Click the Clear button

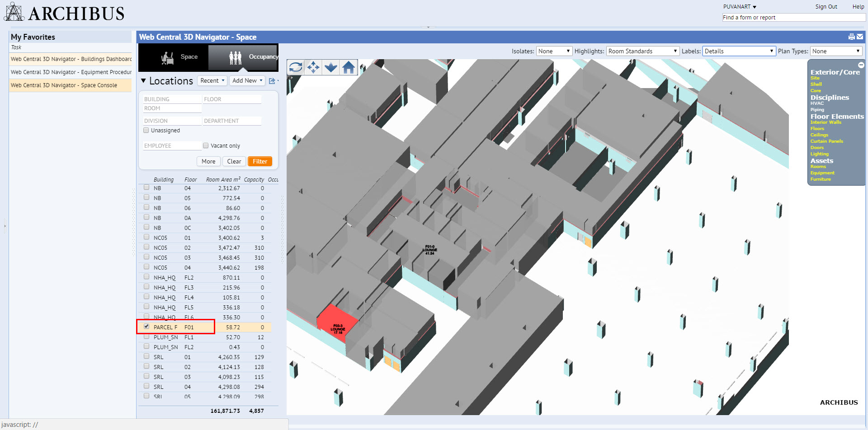234,162
